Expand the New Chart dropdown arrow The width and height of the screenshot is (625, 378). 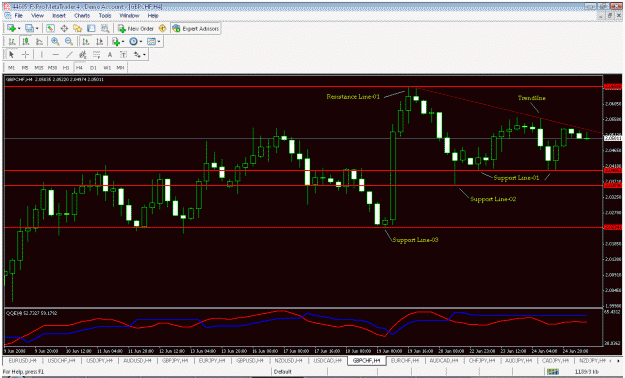(x=19, y=28)
